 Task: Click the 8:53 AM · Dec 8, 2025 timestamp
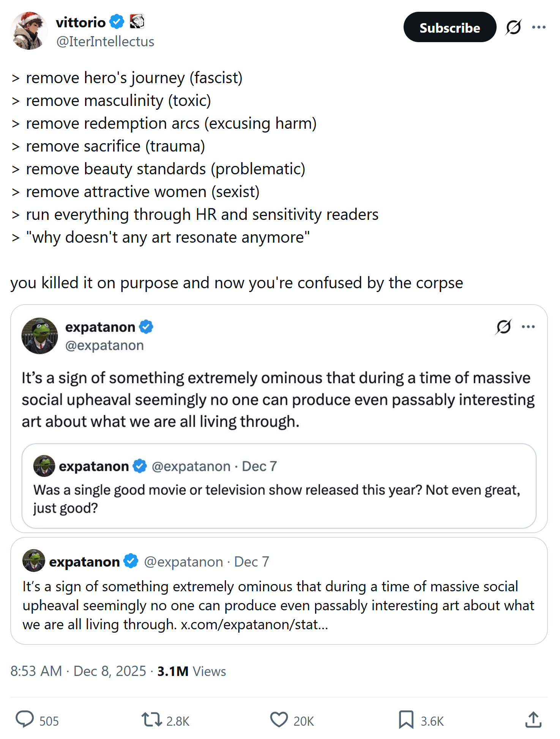(78, 671)
